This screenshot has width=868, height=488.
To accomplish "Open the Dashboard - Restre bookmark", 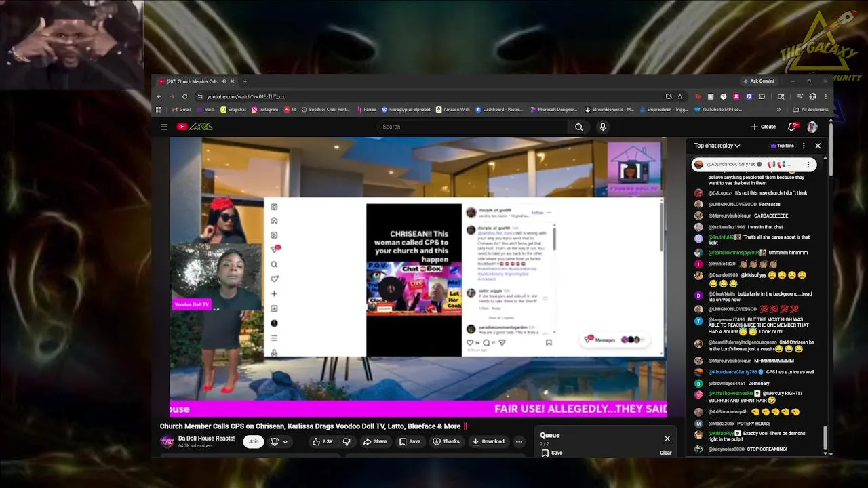I will [x=499, y=109].
